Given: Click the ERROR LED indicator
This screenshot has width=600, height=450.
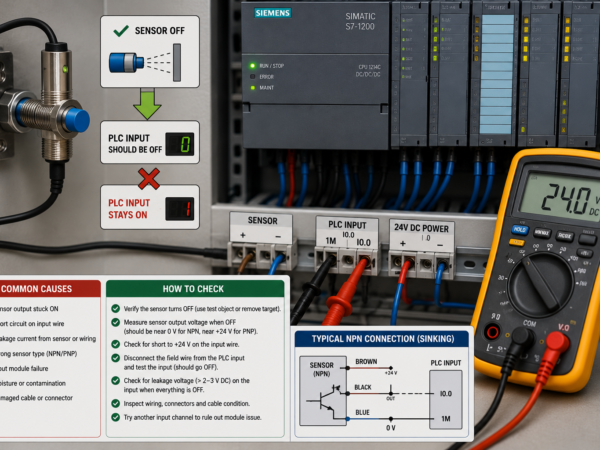Looking at the screenshot, I should pyautogui.click(x=253, y=77).
